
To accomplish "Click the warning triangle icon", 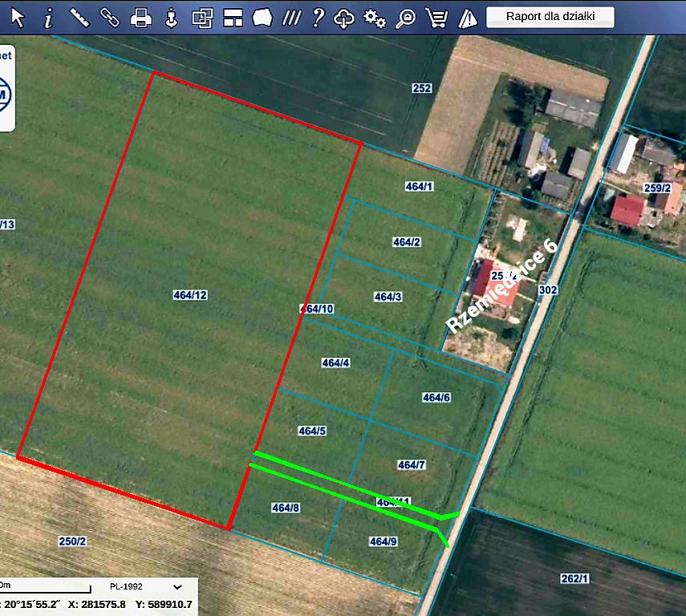I will point(468,18).
